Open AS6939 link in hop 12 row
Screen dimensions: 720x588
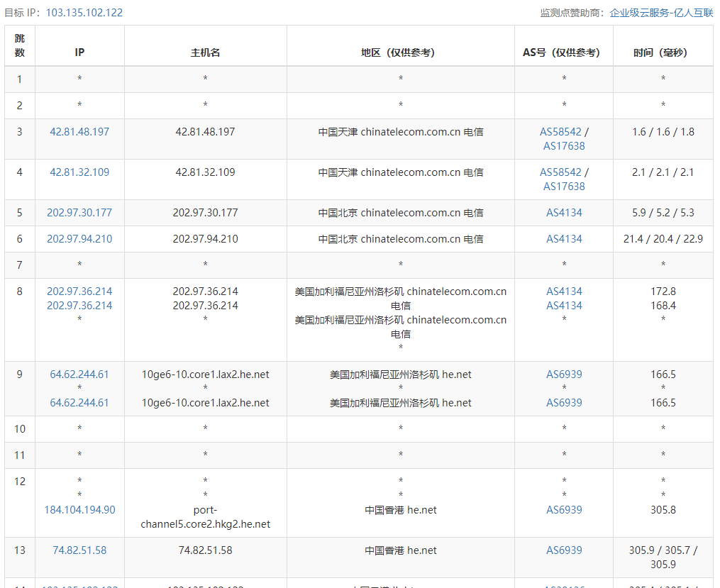pyautogui.click(x=564, y=510)
